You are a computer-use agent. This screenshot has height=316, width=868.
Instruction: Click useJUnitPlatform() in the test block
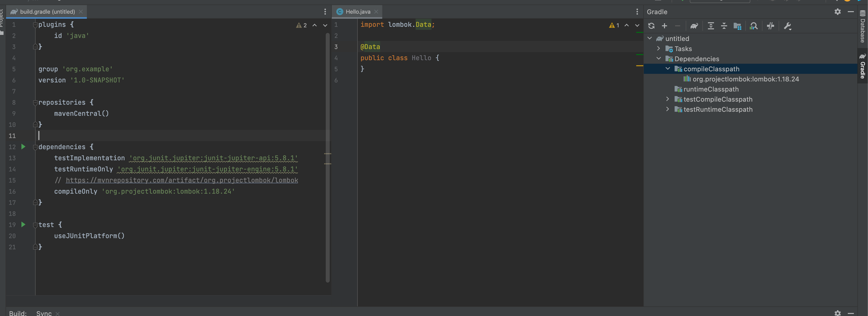coord(89,236)
